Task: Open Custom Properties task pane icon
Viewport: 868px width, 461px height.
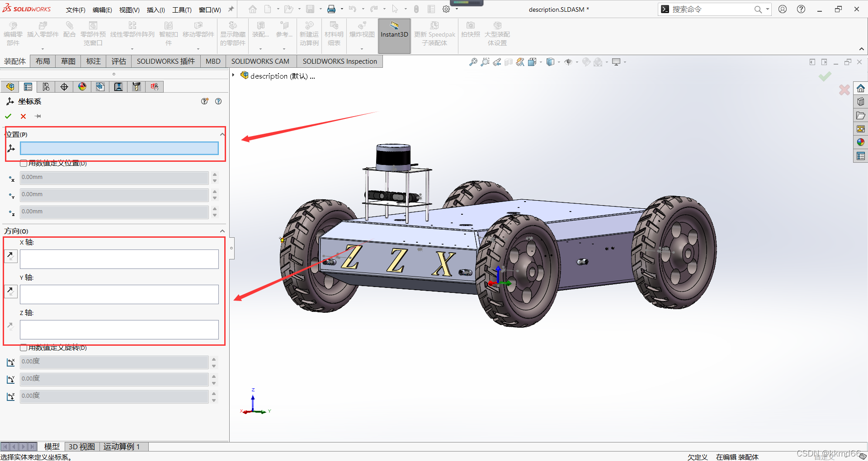Action: coord(861,156)
